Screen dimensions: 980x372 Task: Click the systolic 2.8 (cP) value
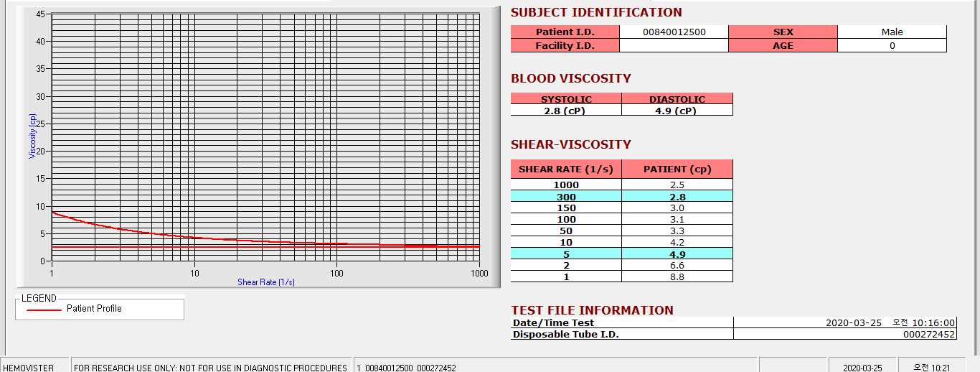tap(566, 111)
